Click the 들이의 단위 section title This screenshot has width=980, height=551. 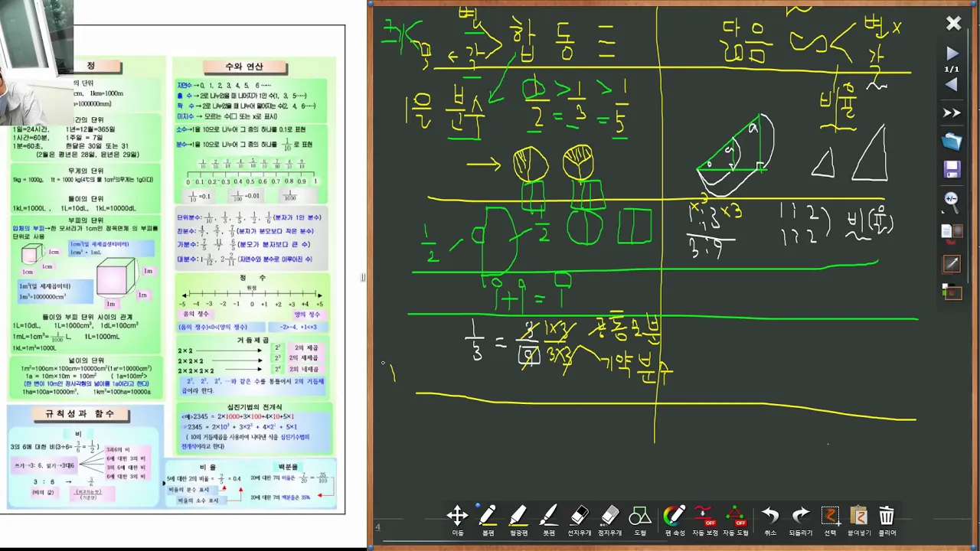[x=87, y=199]
